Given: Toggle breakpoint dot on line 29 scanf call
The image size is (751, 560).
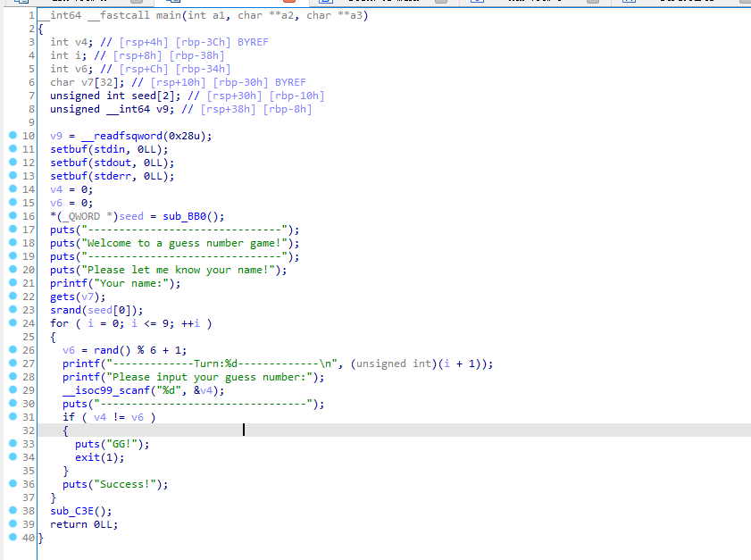Looking at the screenshot, I should (13, 390).
